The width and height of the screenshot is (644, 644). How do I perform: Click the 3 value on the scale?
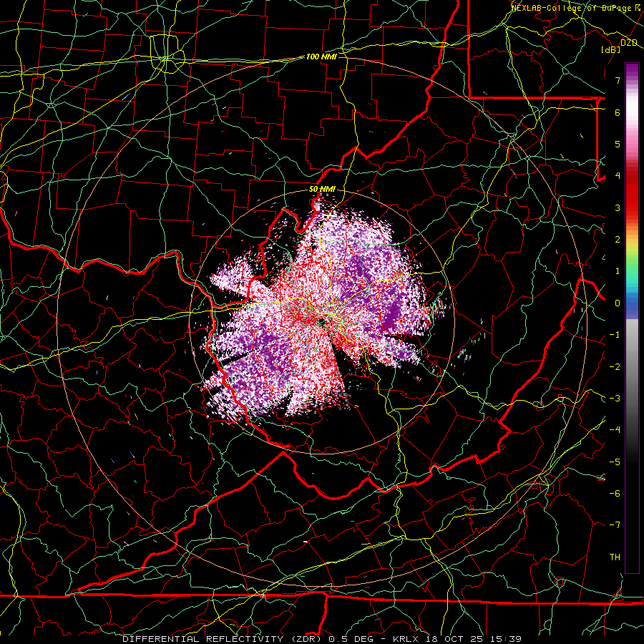tap(618, 208)
